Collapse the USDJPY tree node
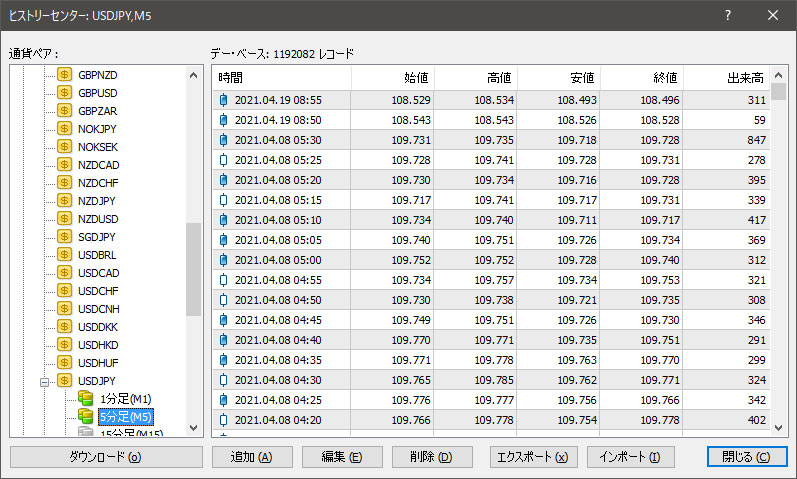 tap(45, 381)
